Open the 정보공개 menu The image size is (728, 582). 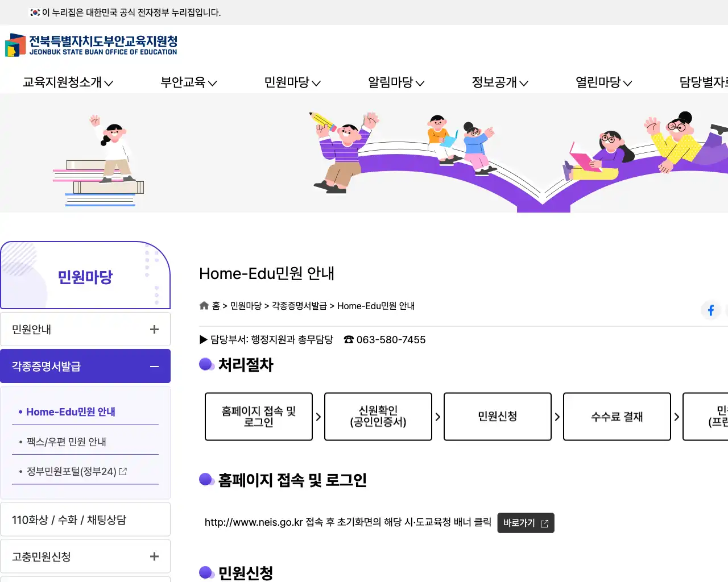click(500, 82)
